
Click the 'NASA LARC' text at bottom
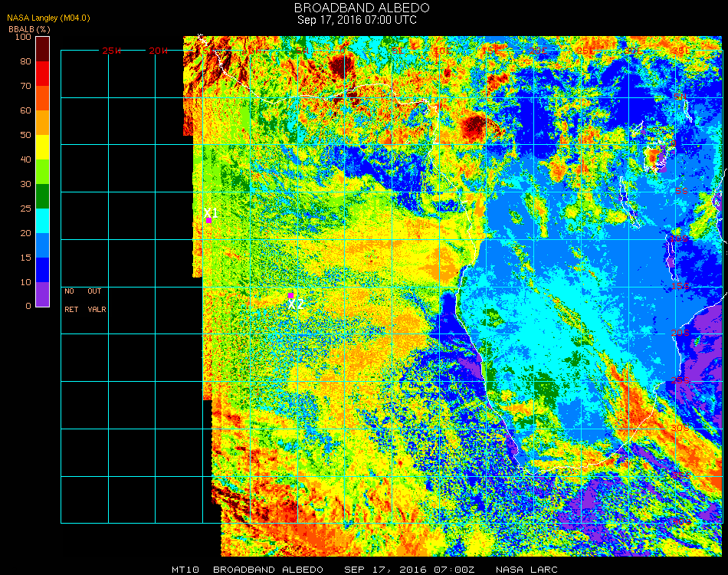click(x=526, y=570)
